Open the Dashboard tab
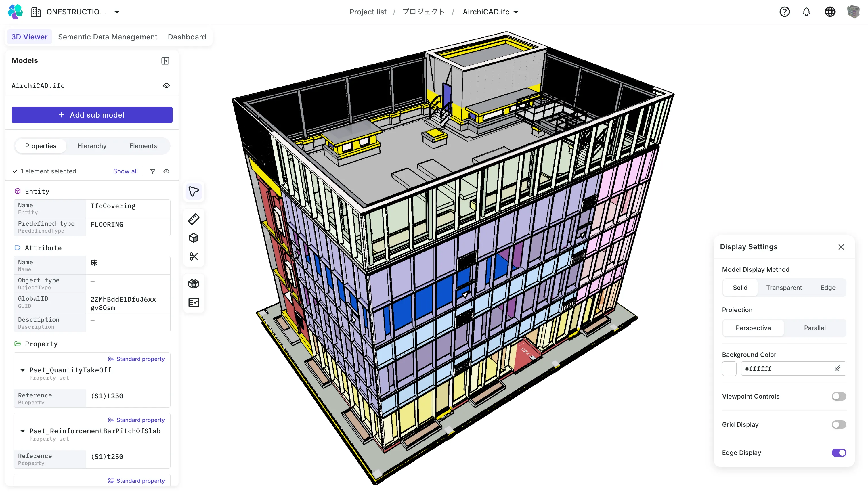This screenshot has height=494, width=868. (x=187, y=37)
